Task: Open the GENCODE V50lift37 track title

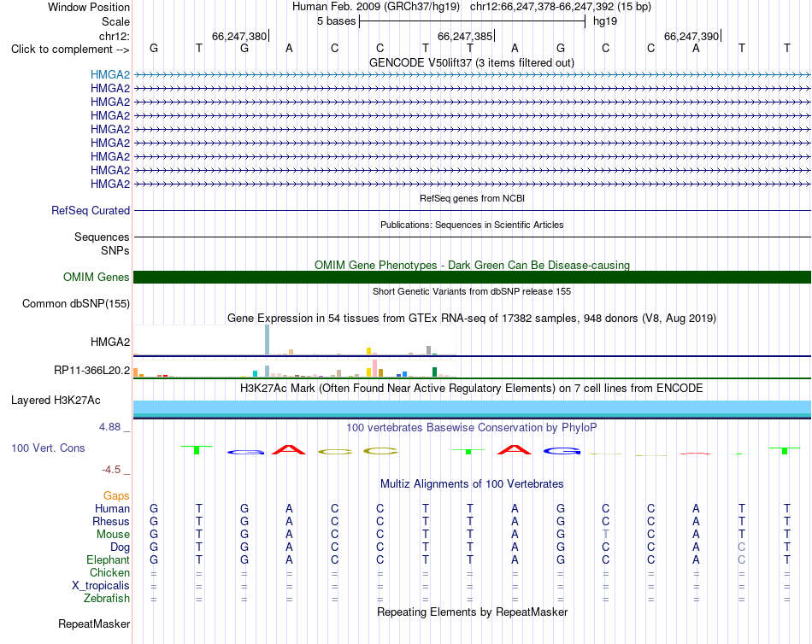Action: [x=471, y=62]
